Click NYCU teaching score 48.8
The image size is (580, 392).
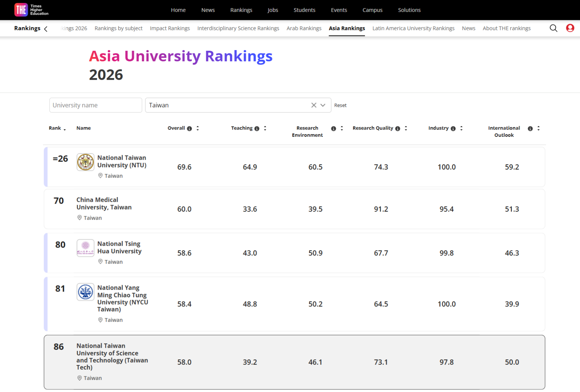pyautogui.click(x=250, y=304)
